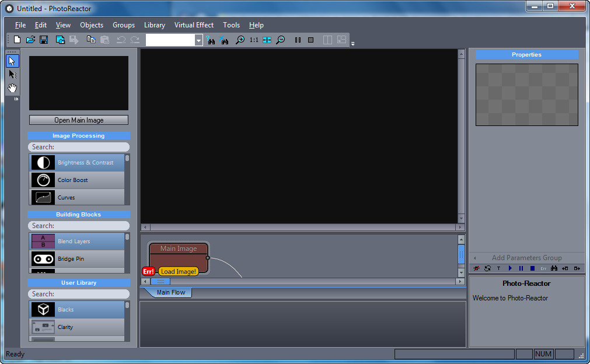Click Add Parameters Group
The image size is (590, 364).
(x=526, y=258)
